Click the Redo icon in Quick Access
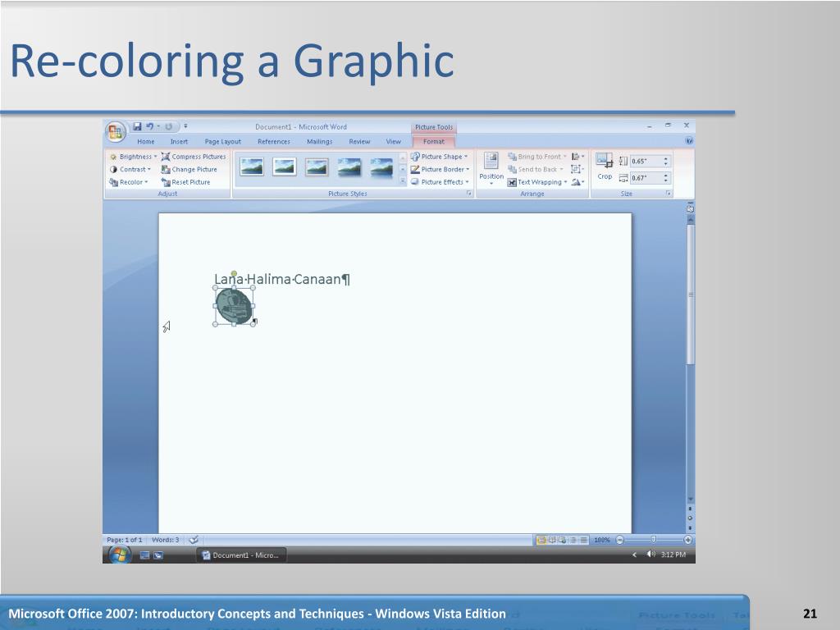The image size is (840, 630). 168,126
